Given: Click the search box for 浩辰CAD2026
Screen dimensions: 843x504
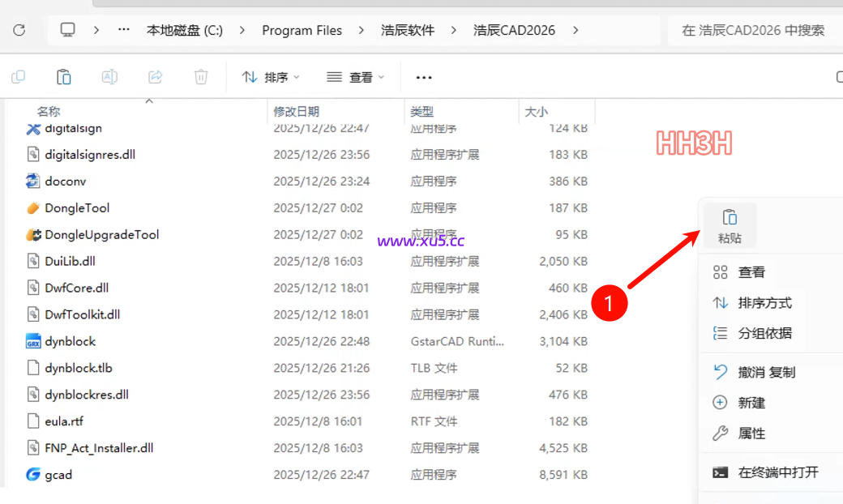Looking at the screenshot, I should [754, 29].
